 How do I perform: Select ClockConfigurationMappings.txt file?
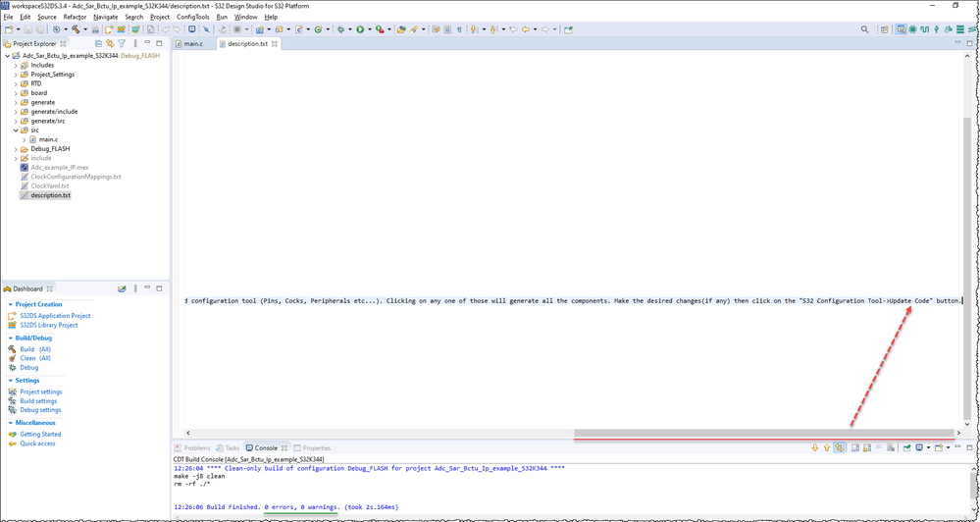(x=76, y=177)
